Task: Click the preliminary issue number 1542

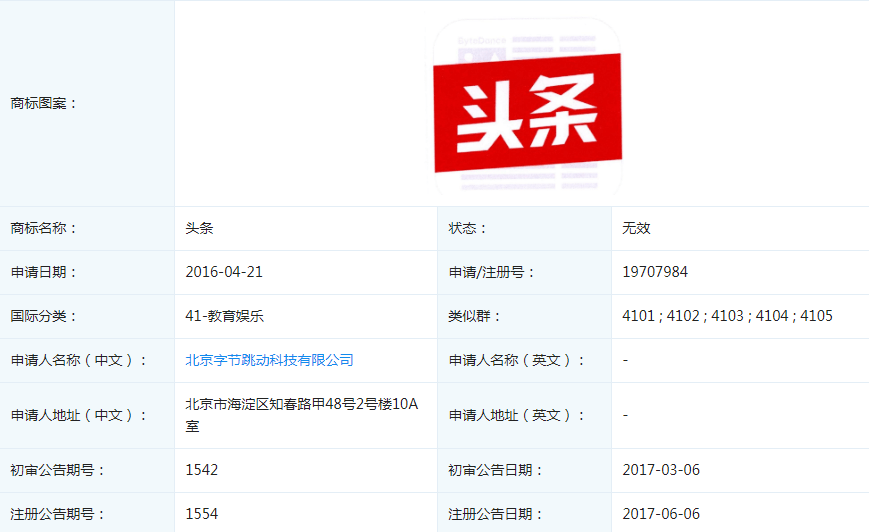Action: (x=202, y=470)
